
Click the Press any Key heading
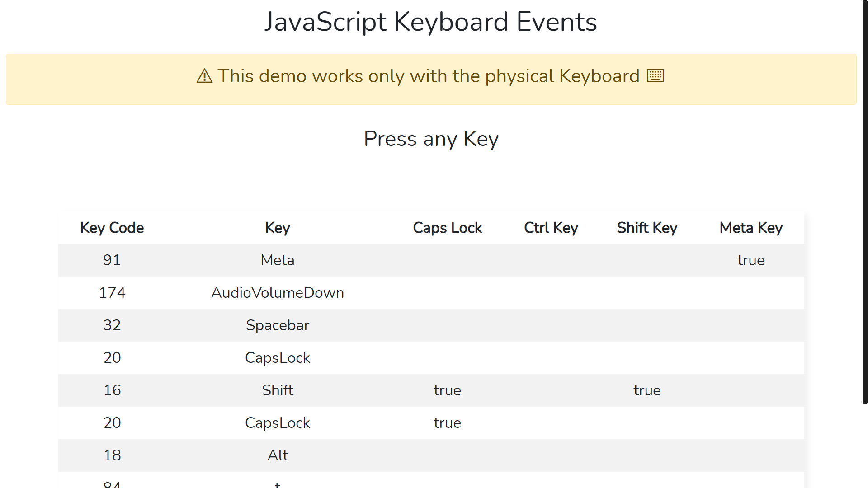coord(431,139)
